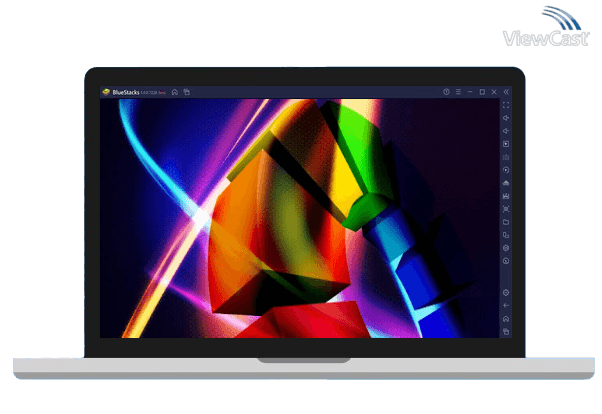Open Install APK icon in side toolbar
602x414 pixels.
point(506,183)
